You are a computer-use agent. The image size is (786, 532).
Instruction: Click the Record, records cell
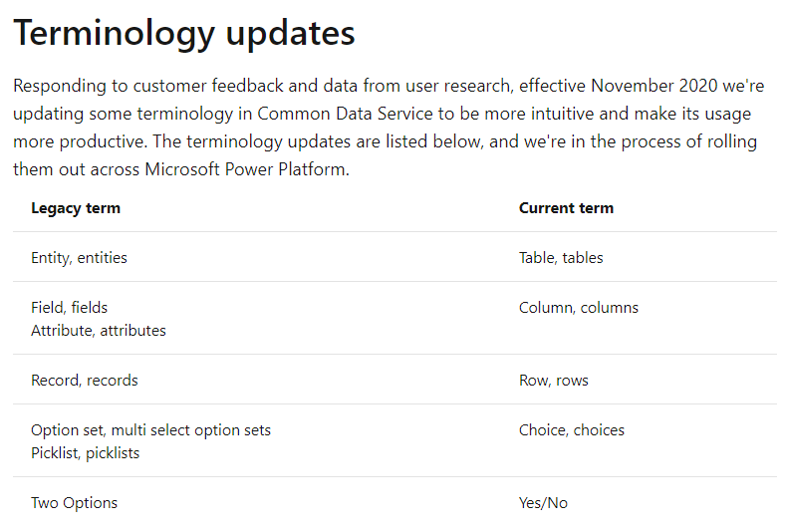85,381
